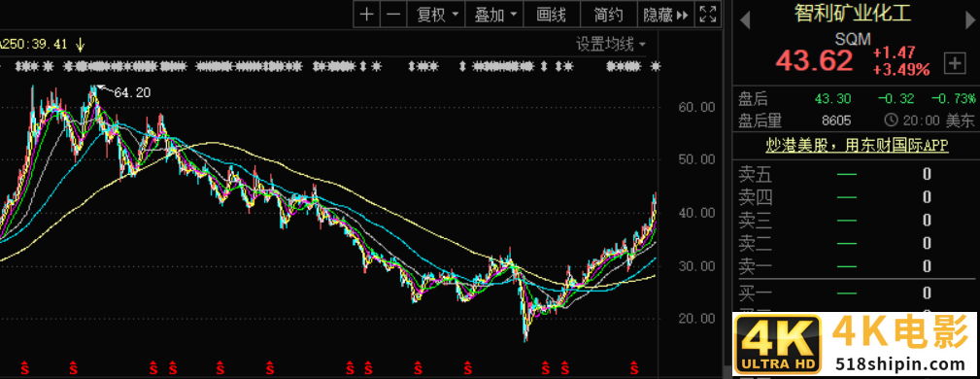Click 隐藏 to hide side panel
The height and width of the screenshot is (379, 980).
665,15
